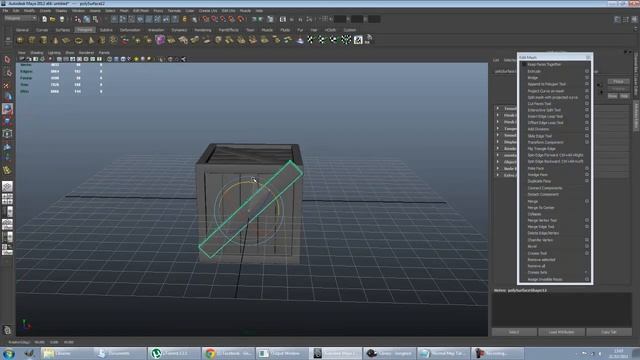Click the Focus button
The width and height of the screenshot is (640, 360).
click(618, 81)
